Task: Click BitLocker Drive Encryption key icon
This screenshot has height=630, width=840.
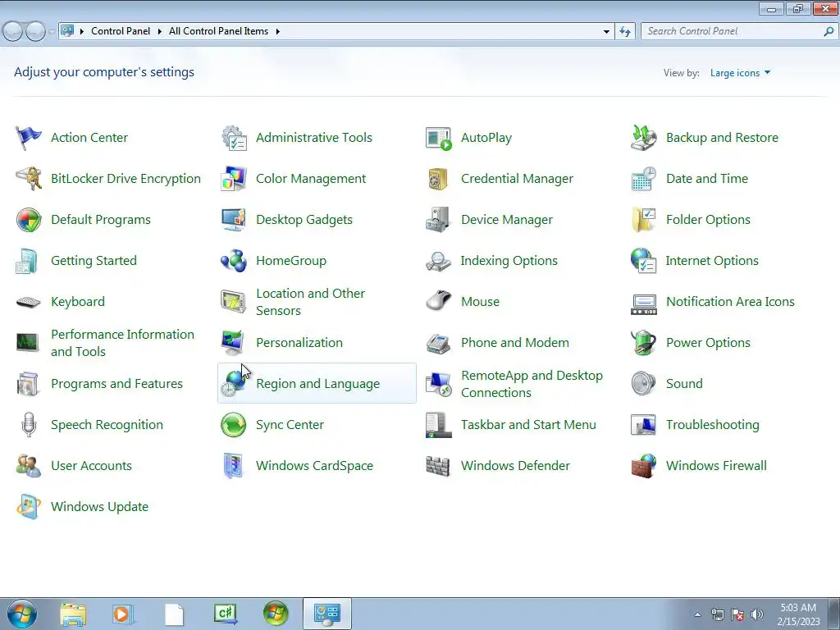Action: pyautogui.click(x=28, y=178)
